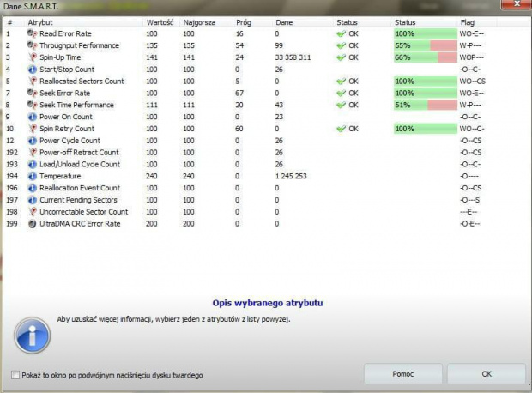Sort by the Dane column header
The width and height of the screenshot is (532, 393).
(x=284, y=22)
